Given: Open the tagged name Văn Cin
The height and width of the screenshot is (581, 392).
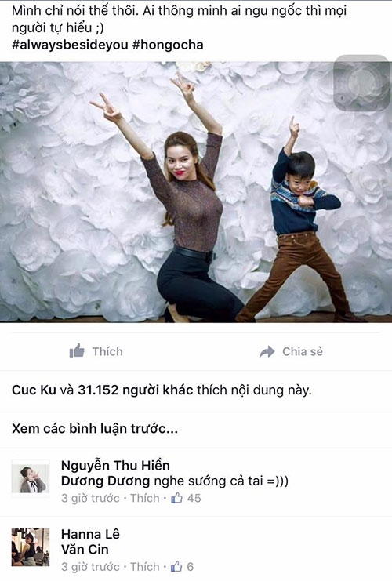Looking at the screenshot, I should point(85,549).
